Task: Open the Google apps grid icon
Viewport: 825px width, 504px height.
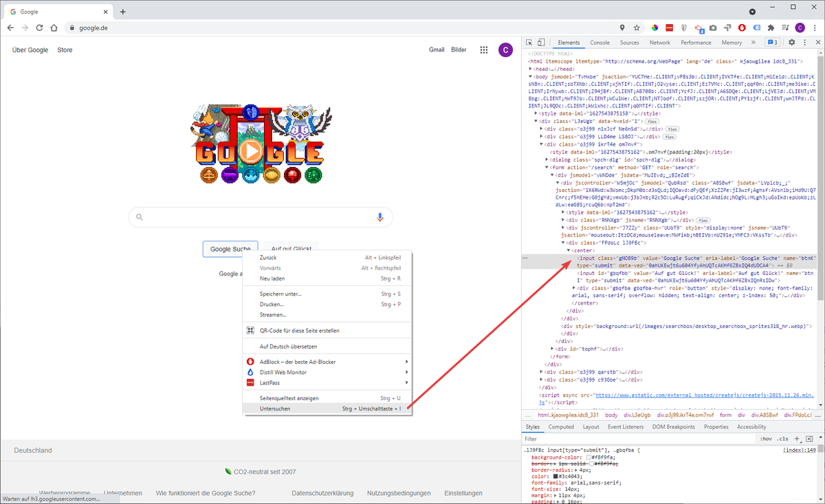Action: (x=484, y=50)
